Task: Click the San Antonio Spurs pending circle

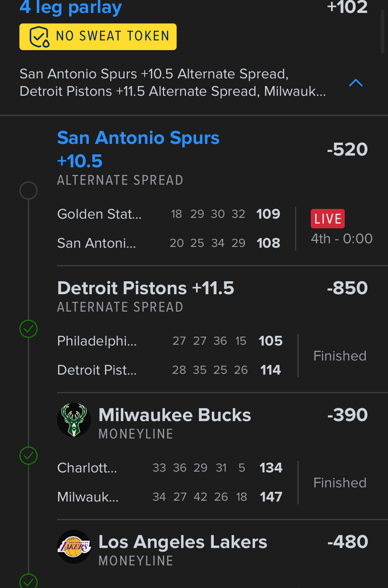Action: pos(29,190)
